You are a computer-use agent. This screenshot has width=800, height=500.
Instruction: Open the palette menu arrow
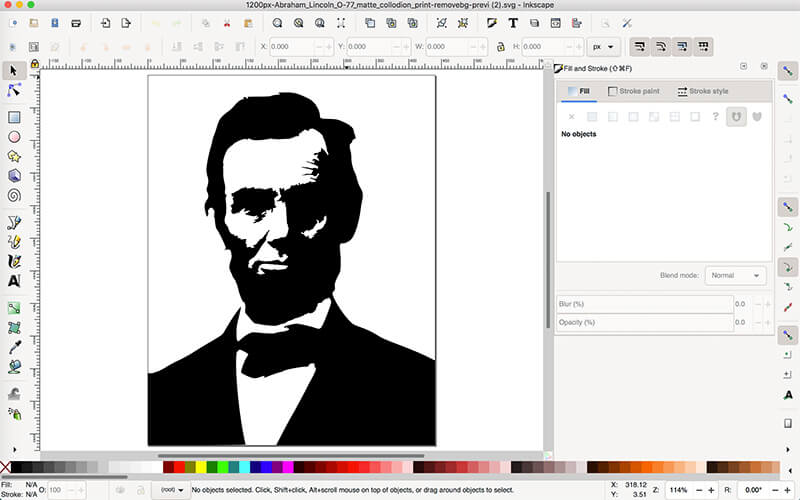pos(790,470)
